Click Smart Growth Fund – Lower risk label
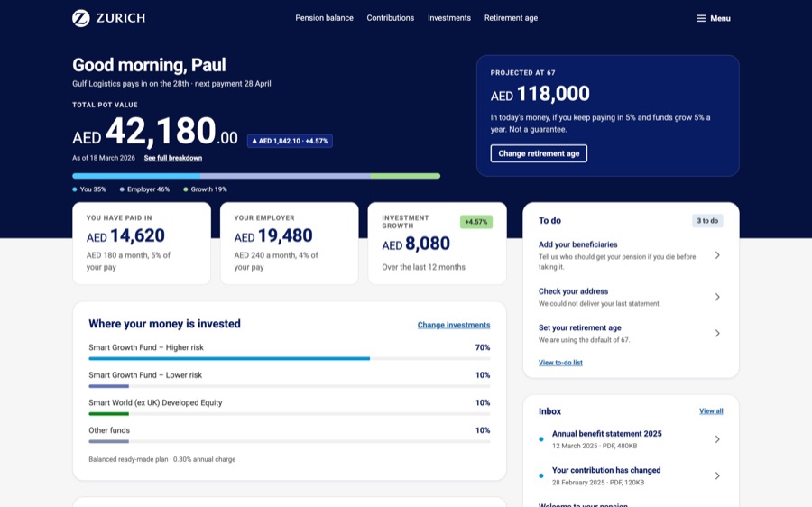This screenshot has width=812, height=507. [x=145, y=375]
